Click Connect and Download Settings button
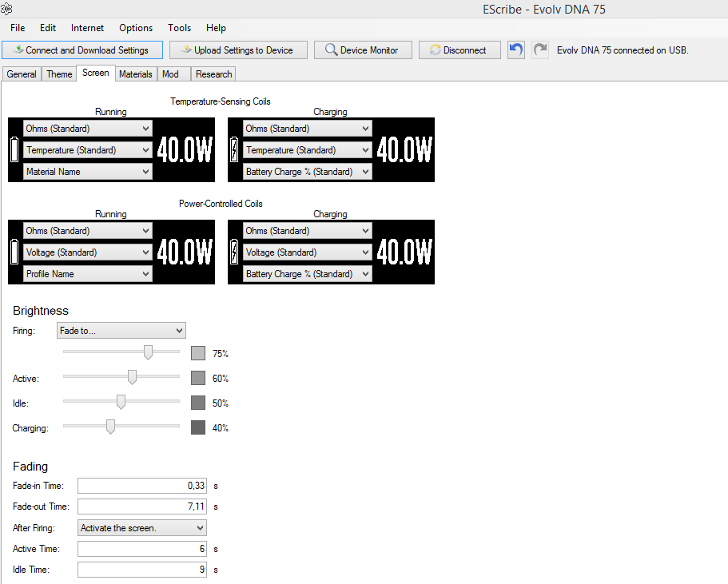Screen dimensions: 728x584 82,50
